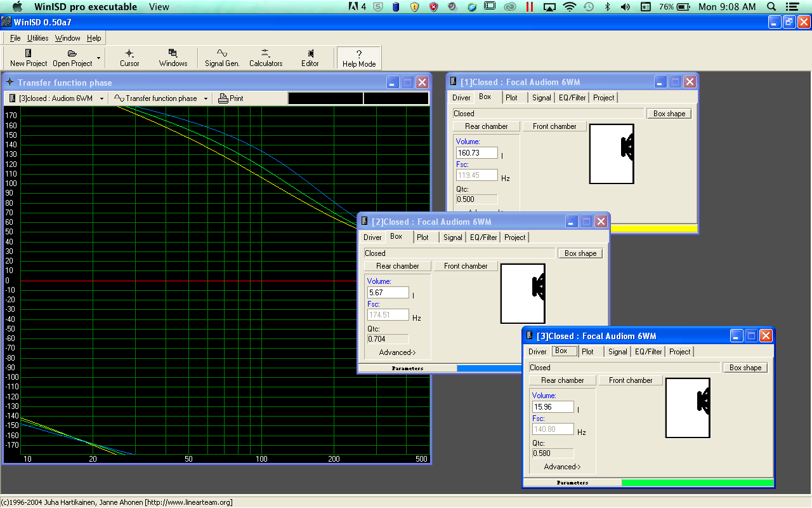
Task: Open the Help menu
Action: [94, 38]
